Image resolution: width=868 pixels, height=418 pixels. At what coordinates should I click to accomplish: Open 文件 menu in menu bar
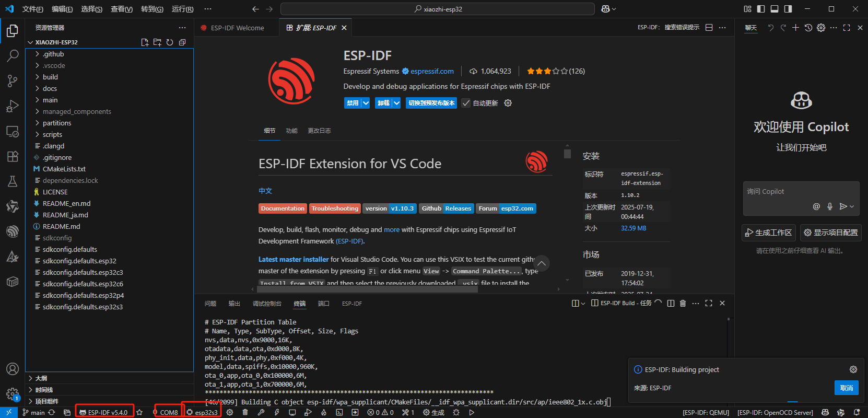(33, 9)
